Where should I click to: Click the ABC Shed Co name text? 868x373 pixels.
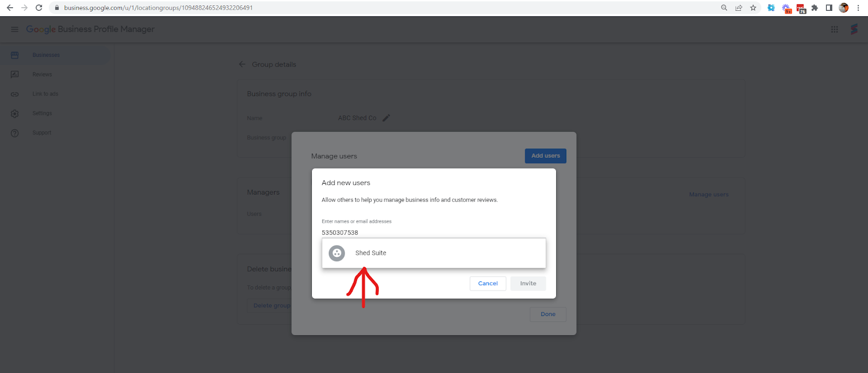tap(357, 118)
